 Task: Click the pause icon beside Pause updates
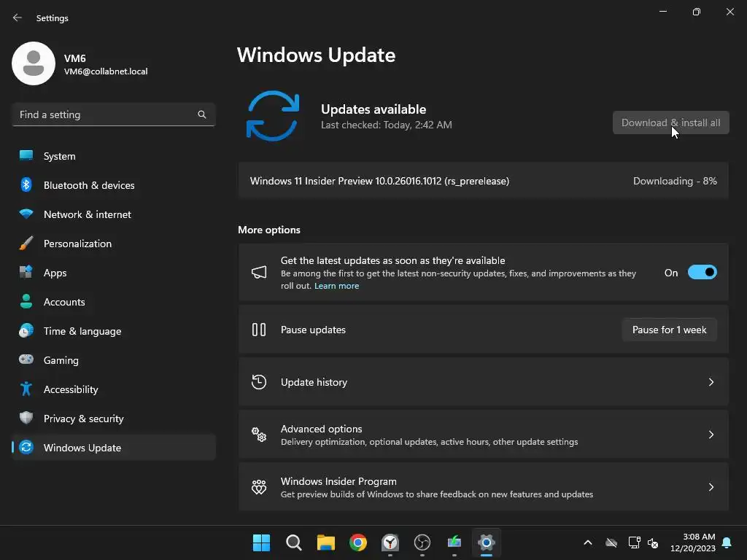pos(259,330)
